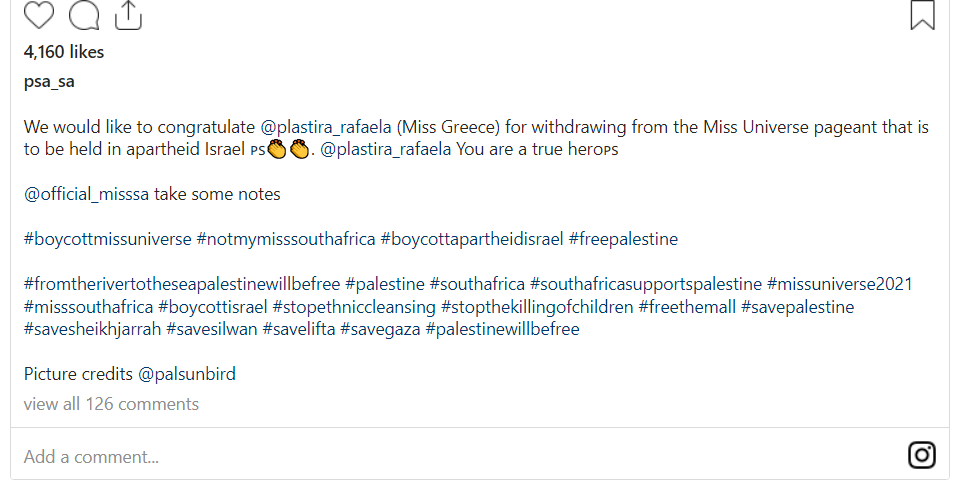962x480 pixels.
Task: Open the #freepalestine hashtag
Action: click(x=623, y=239)
